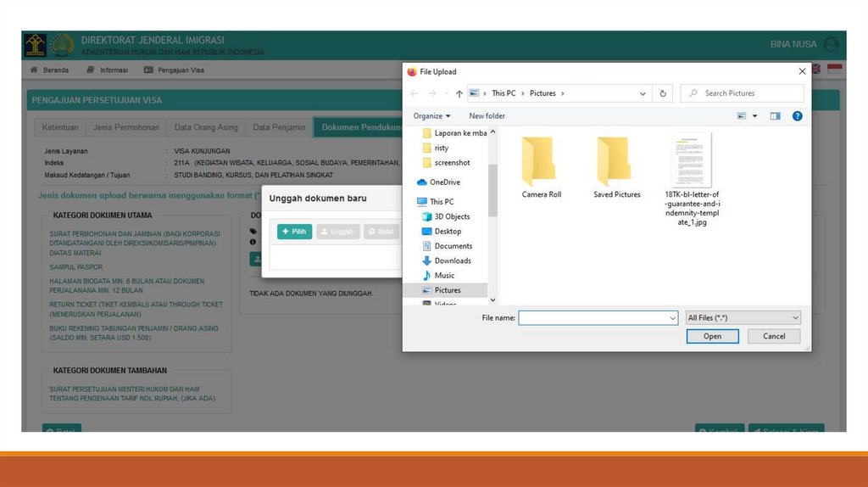
Task: Select risty folder in navigation tree
Action: 436,148
